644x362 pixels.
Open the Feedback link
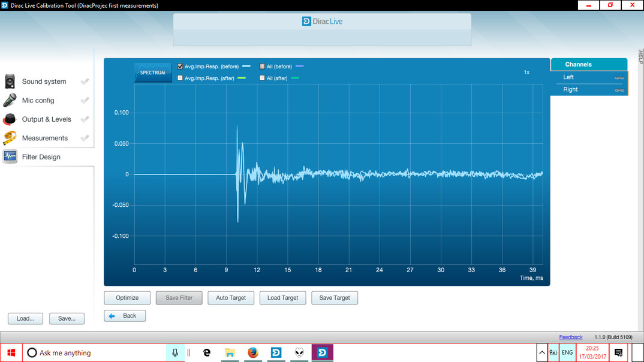pyautogui.click(x=570, y=337)
